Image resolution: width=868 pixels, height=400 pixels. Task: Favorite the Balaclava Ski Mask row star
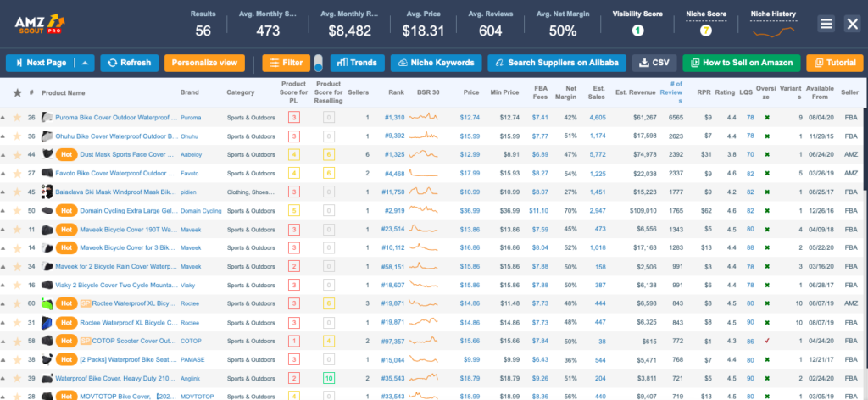click(x=17, y=192)
